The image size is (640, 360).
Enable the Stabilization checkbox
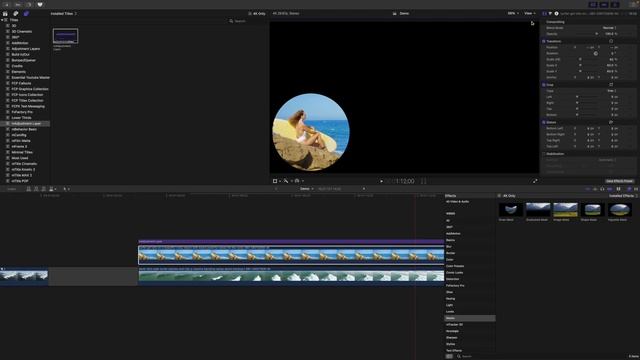coord(544,154)
